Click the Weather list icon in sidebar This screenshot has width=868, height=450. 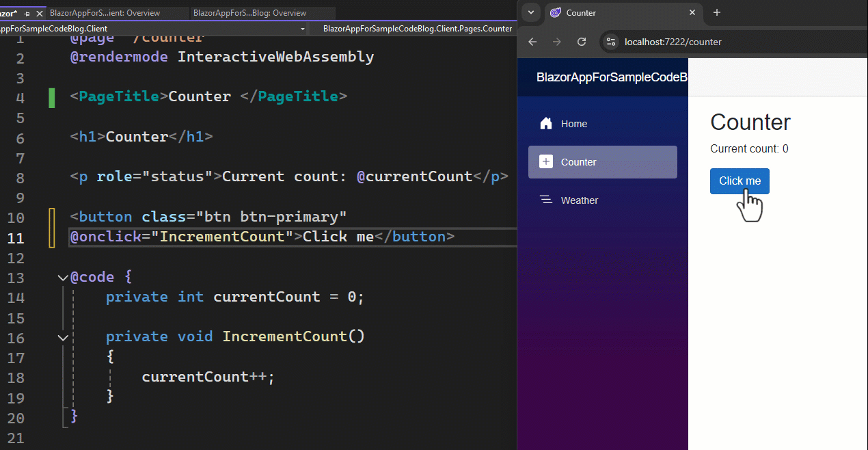(x=546, y=200)
